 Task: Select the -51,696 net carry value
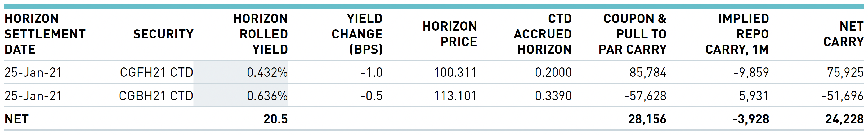pyautogui.click(x=842, y=96)
